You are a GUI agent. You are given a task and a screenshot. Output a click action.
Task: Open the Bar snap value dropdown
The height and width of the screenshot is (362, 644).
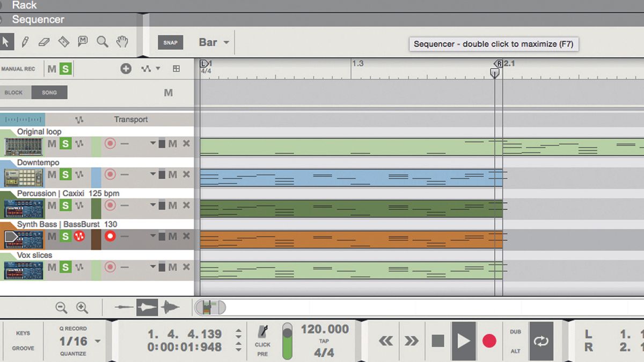click(226, 42)
